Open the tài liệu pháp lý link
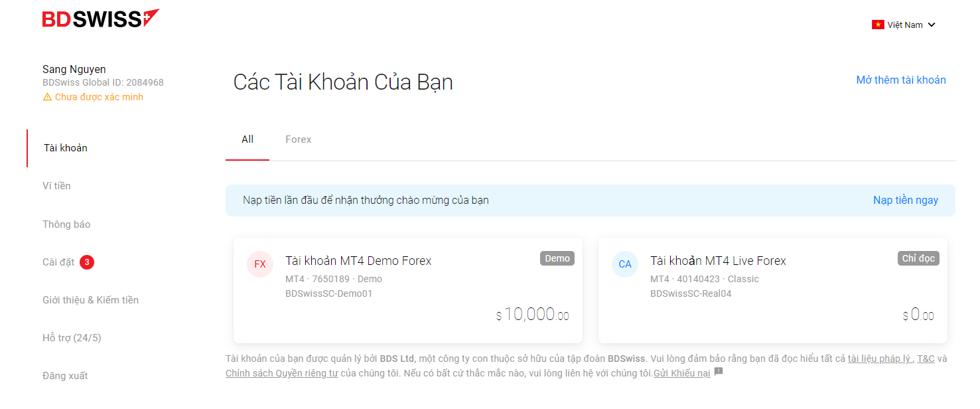Viewport: 980px width, 409px height. 880,359
